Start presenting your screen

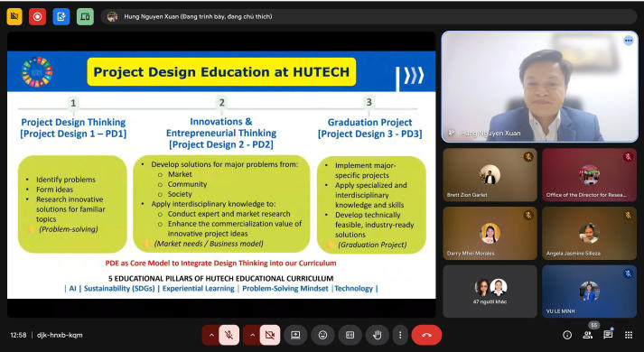point(295,335)
